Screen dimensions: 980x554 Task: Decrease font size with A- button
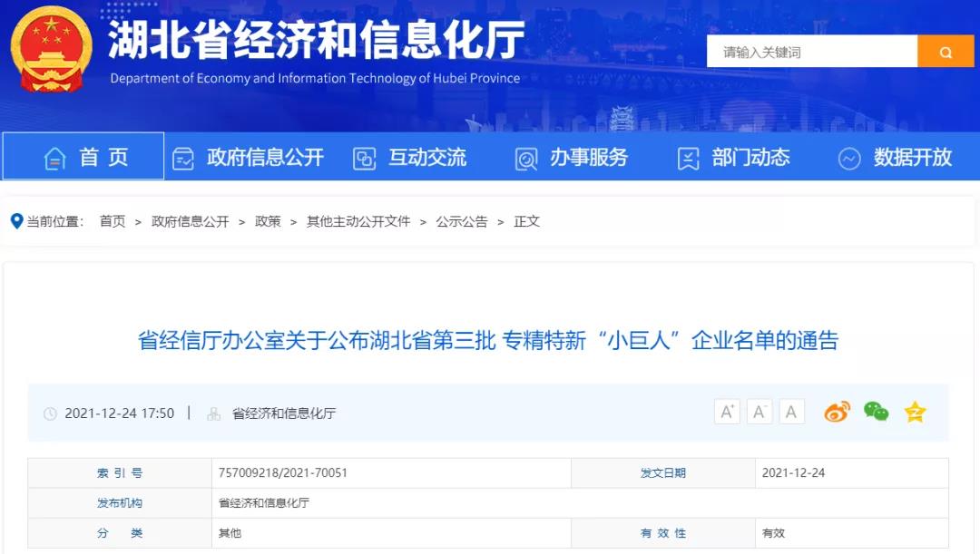point(759,413)
